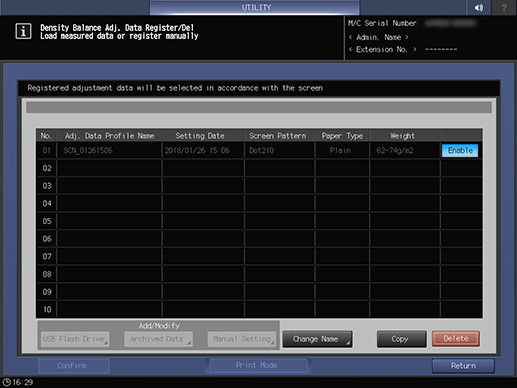This screenshot has height=388, width=517.
Task: Select empty row number 04
Action: point(259,203)
